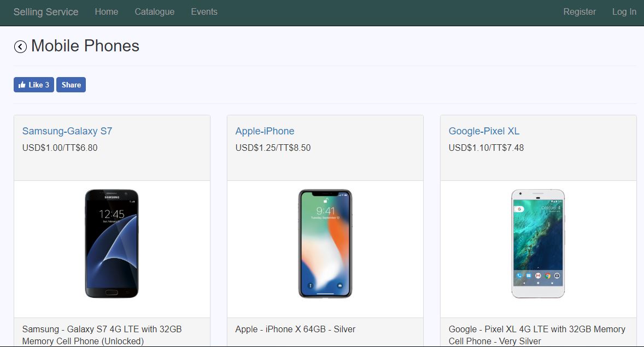The height and width of the screenshot is (347, 644).
Task: Click the price USD$1.00/TT$6.80
Action: [60, 148]
